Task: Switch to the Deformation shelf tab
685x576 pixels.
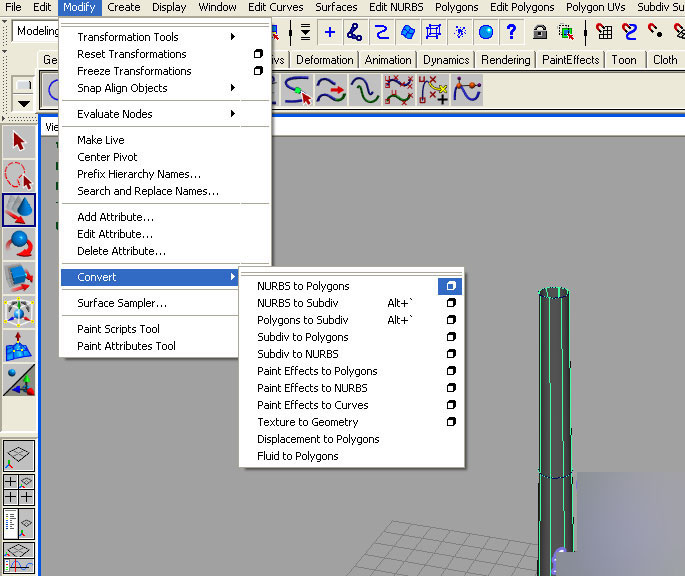Action: (325, 60)
